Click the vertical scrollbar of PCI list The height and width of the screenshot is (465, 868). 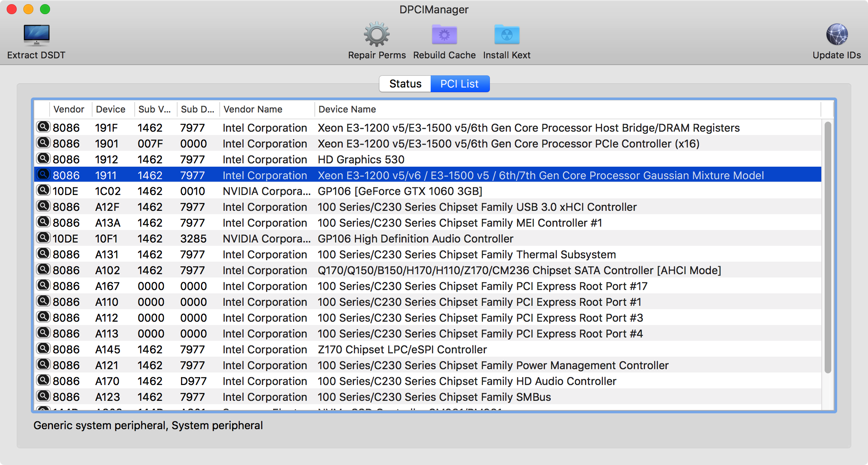coord(828,247)
